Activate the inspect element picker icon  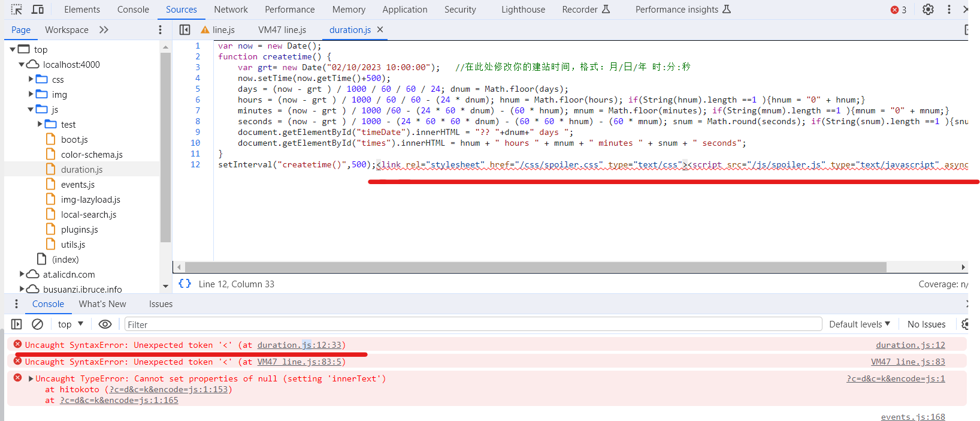coord(17,10)
